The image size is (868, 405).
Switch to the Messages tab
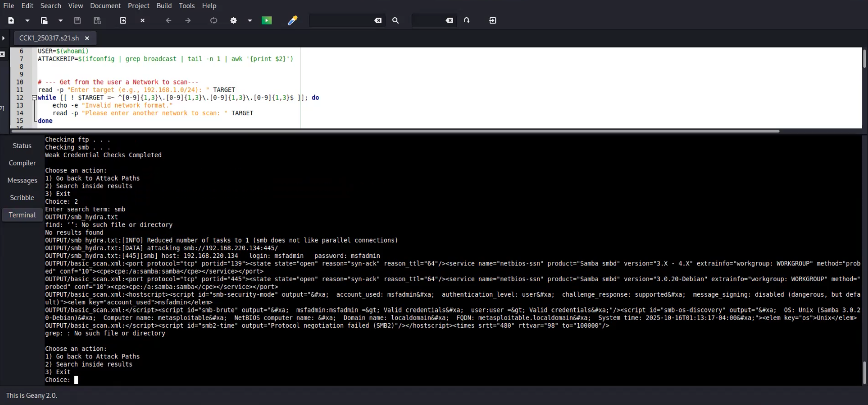coord(22,180)
